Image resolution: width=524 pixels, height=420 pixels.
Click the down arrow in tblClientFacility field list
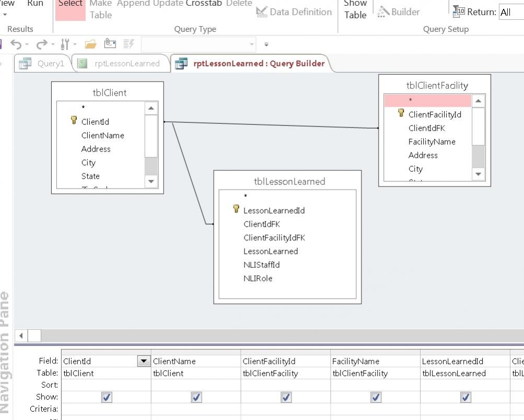pos(478,174)
